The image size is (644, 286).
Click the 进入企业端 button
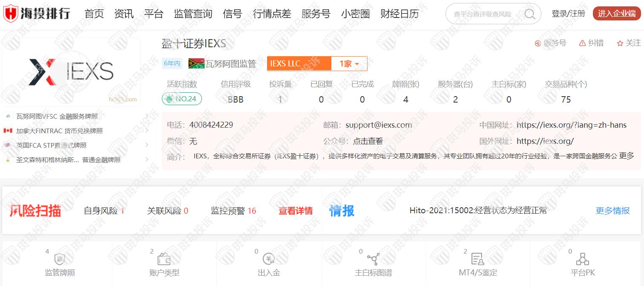[x=616, y=14]
